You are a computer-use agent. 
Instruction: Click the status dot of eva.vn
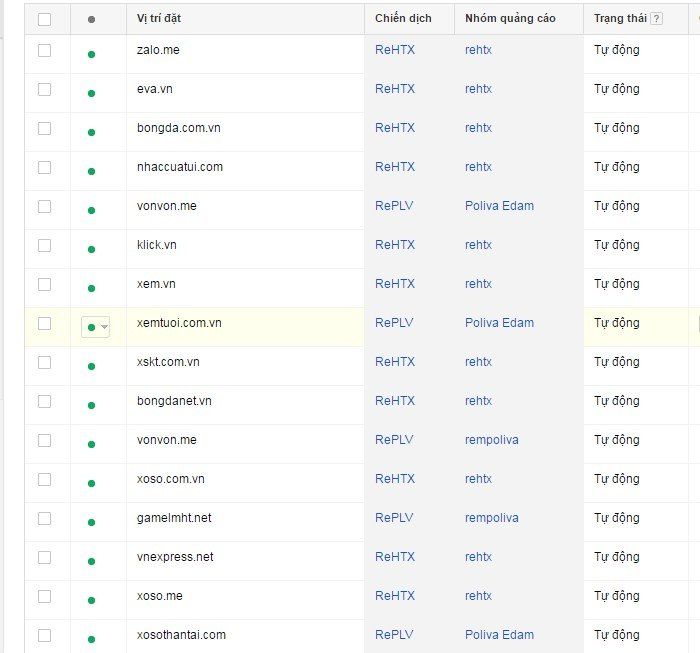(92, 93)
